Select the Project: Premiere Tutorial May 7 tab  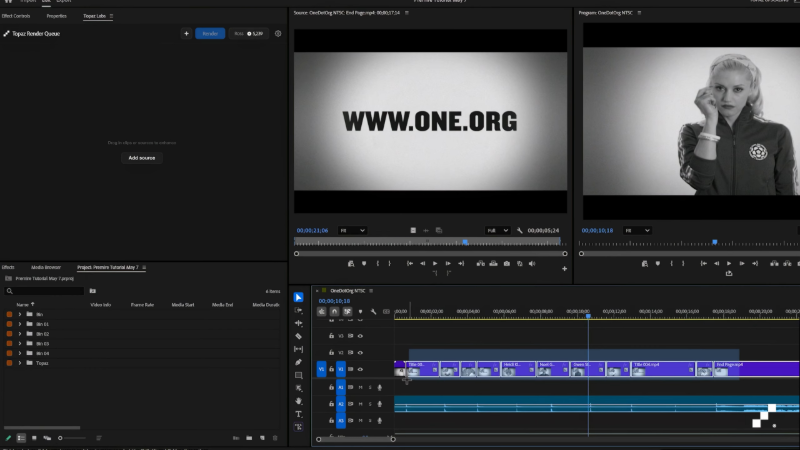click(x=108, y=267)
